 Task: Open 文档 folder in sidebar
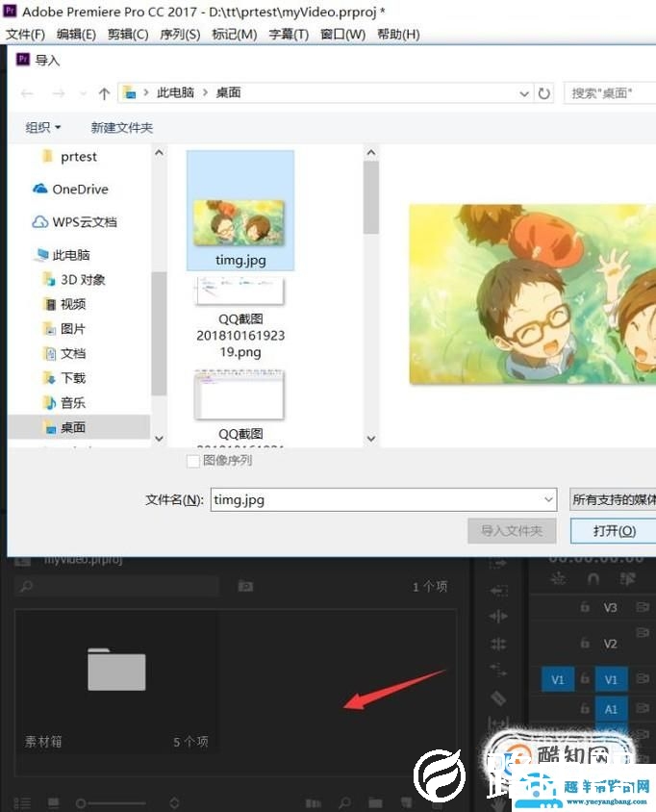point(64,353)
